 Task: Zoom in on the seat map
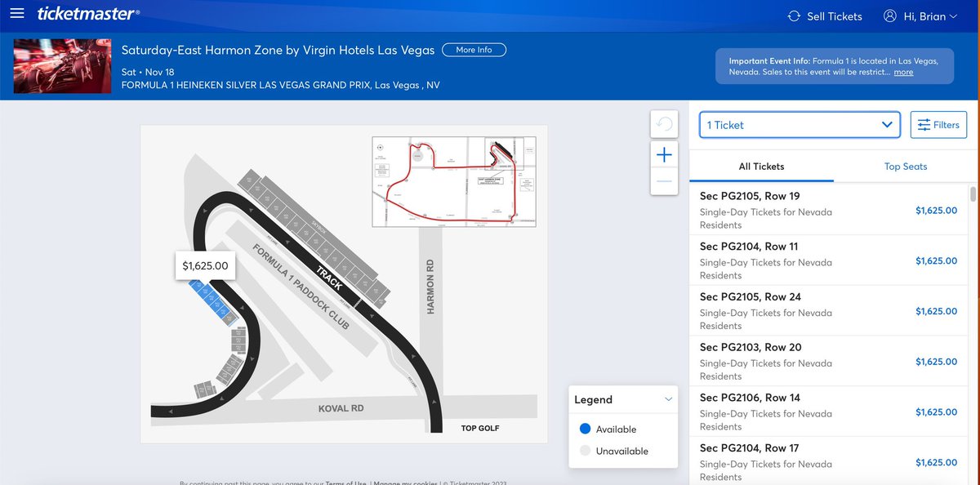point(665,154)
